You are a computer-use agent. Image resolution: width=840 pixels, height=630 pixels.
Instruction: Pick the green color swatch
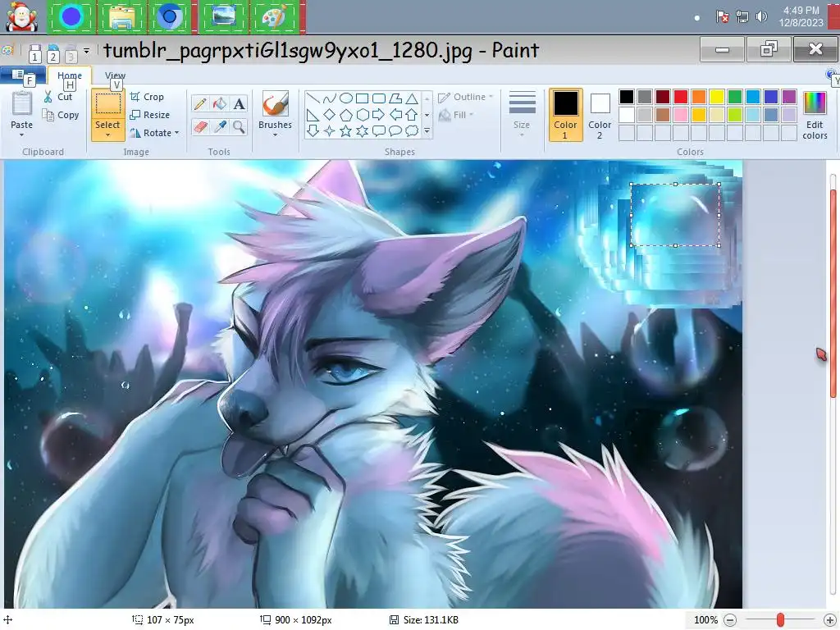tap(735, 97)
